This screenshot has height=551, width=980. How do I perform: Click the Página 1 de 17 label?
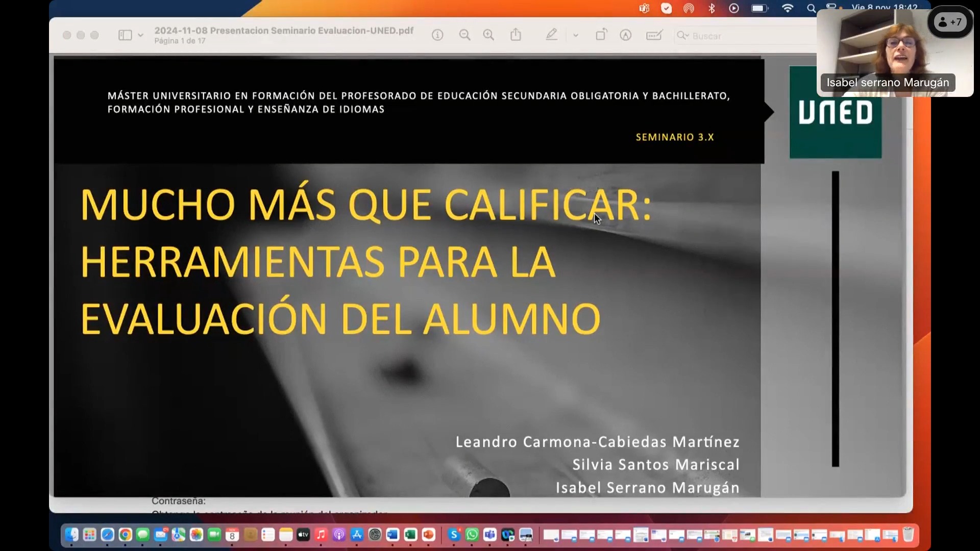coord(180,41)
